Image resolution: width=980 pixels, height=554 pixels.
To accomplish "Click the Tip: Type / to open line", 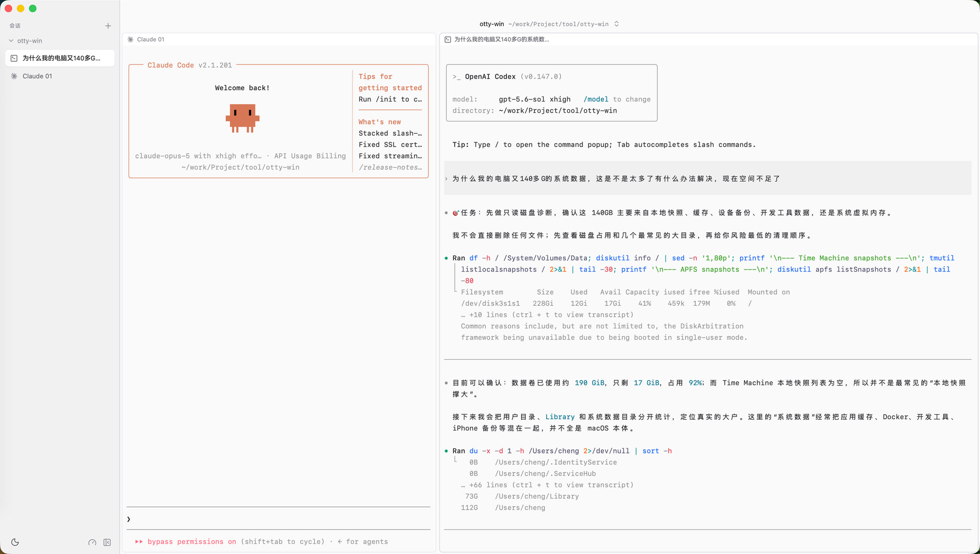I will tap(604, 145).
